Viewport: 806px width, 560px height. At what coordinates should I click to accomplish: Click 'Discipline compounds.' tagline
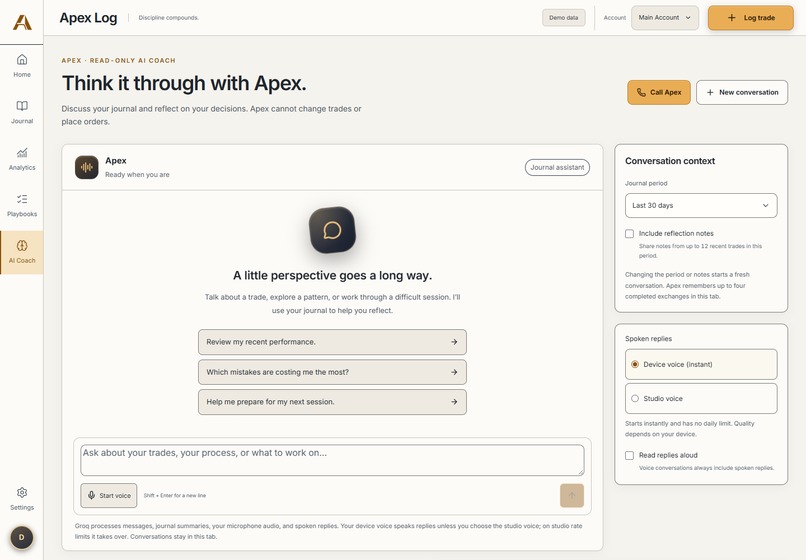point(169,17)
